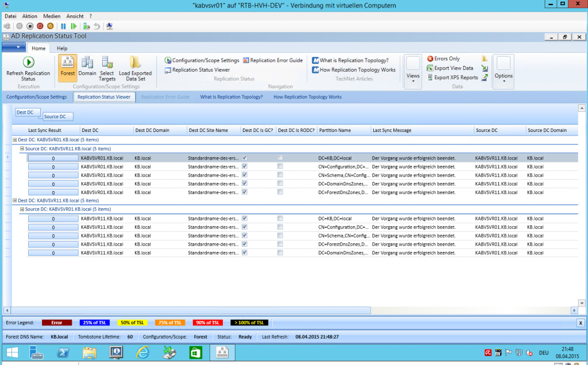Click the red Error legend swatch
Image resolution: width=588 pixels, height=365 pixels.
coord(57,323)
